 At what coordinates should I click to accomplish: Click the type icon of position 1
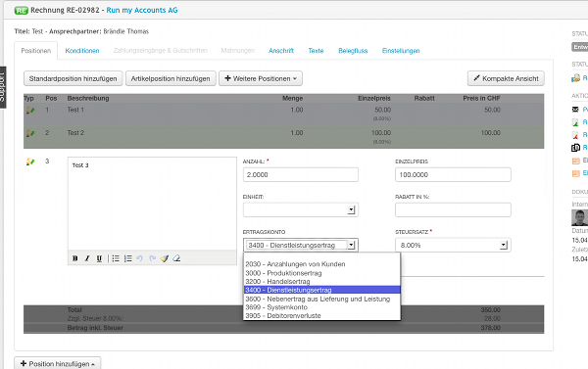pyautogui.click(x=30, y=111)
